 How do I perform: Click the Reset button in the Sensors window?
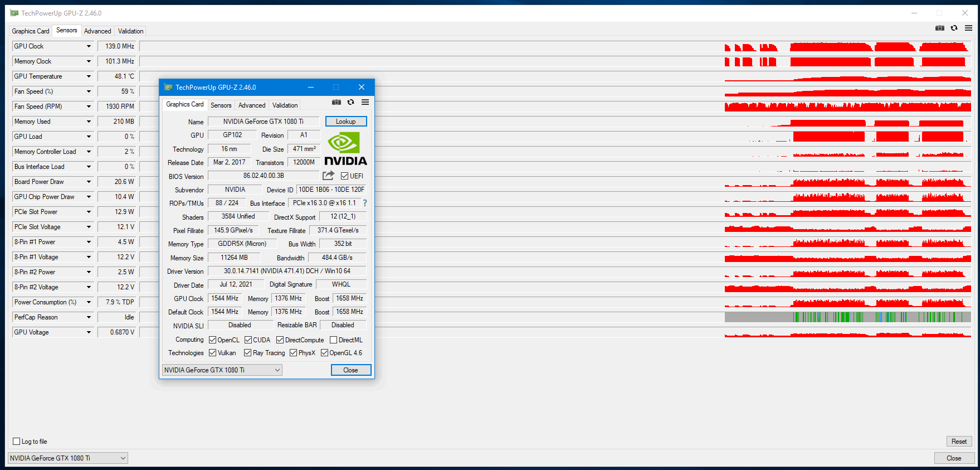959,442
